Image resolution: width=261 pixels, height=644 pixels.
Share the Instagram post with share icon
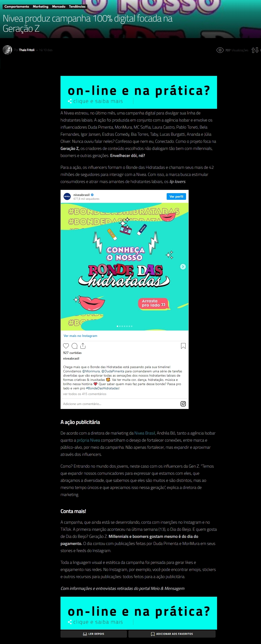click(83, 346)
